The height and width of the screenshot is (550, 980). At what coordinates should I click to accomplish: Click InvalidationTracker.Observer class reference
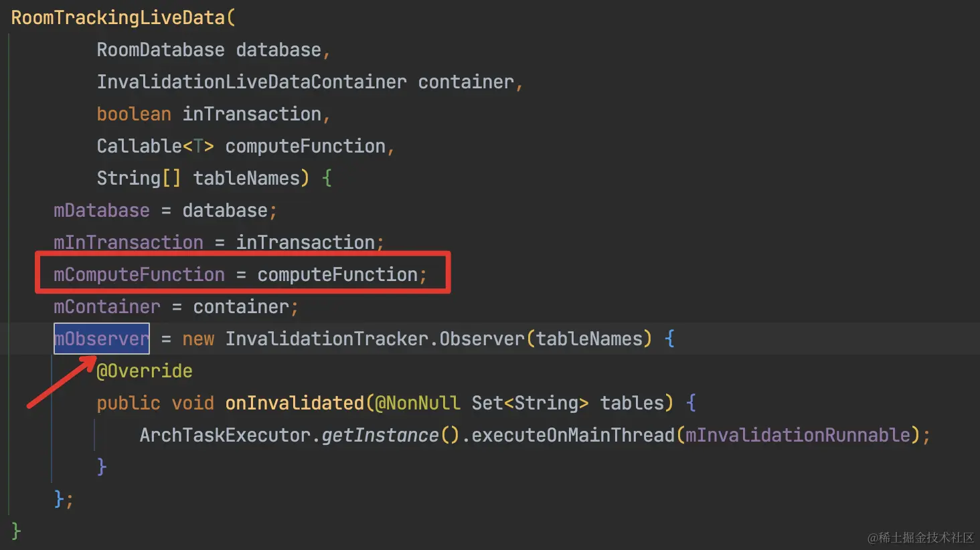click(x=375, y=339)
